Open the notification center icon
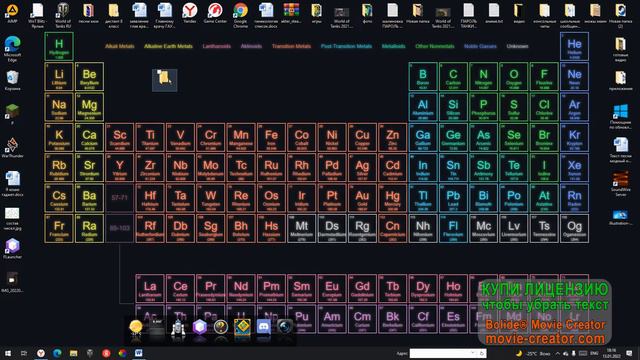640x360 pixels. point(629,353)
